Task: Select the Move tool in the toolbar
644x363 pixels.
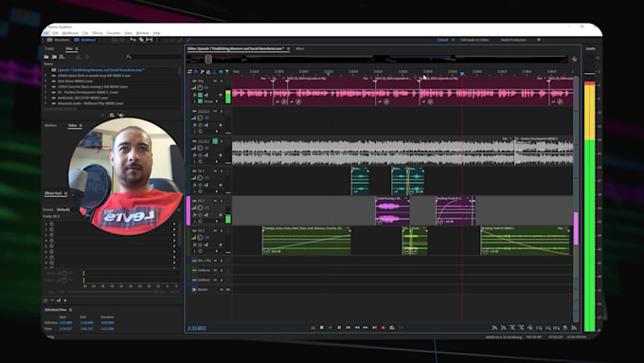Action: coord(134,40)
